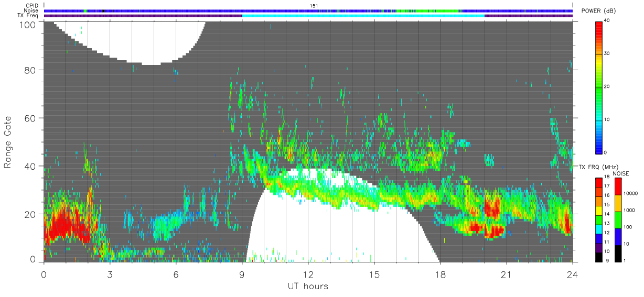The height and width of the screenshot is (297, 644).
Task: Click Range Gate tick label '40'
Action: tap(31, 167)
